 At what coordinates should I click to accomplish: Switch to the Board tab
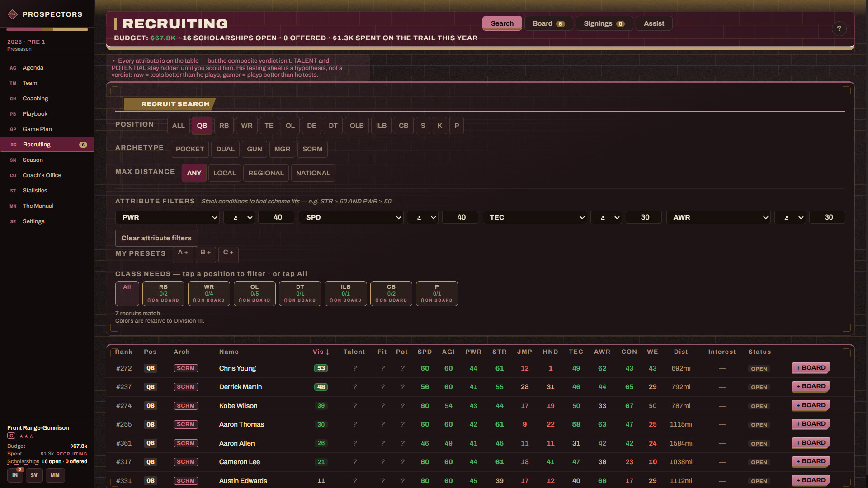coord(548,23)
